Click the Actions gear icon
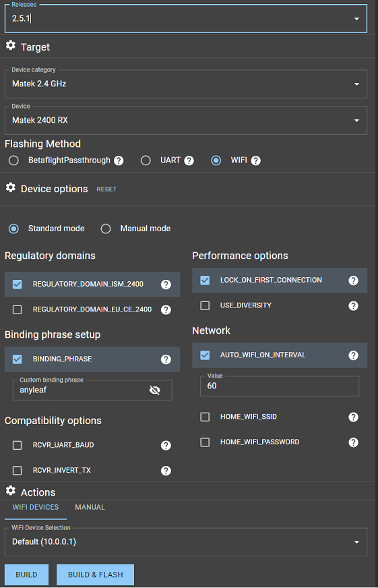Image resolution: width=378 pixels, height=588 pixels. (11, 490)
